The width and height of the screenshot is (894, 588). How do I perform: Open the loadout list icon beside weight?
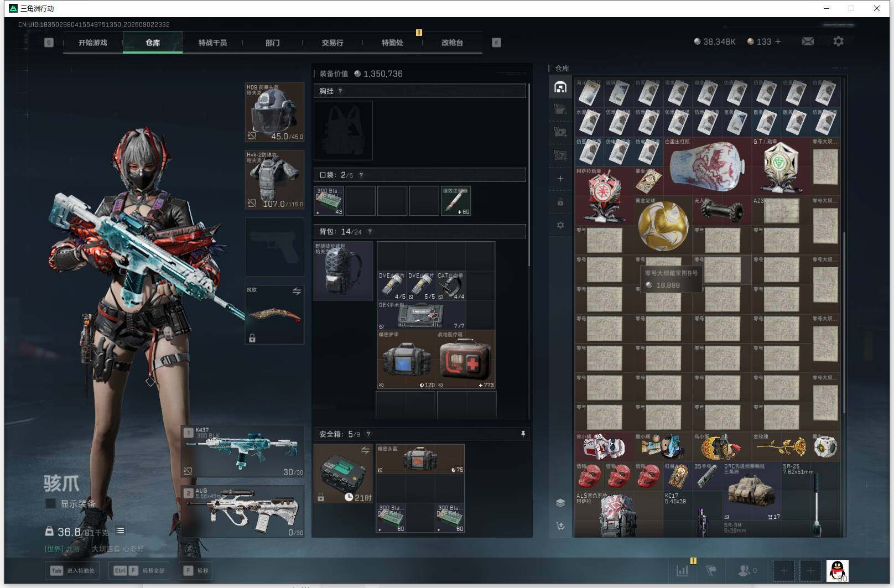[120, 530]
